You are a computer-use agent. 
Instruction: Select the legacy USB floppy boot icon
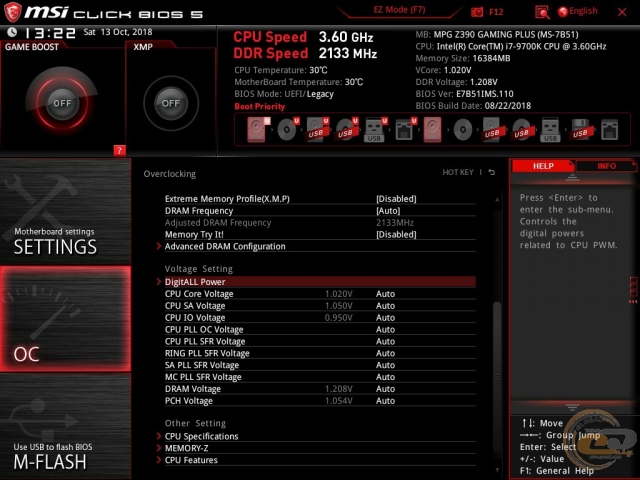point(580,130)
